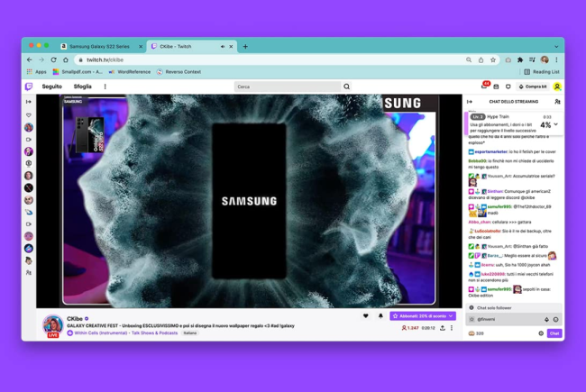Click the search magnifier next to Cerca
This screenshot has height=392, width=586.
pos(346,87)
